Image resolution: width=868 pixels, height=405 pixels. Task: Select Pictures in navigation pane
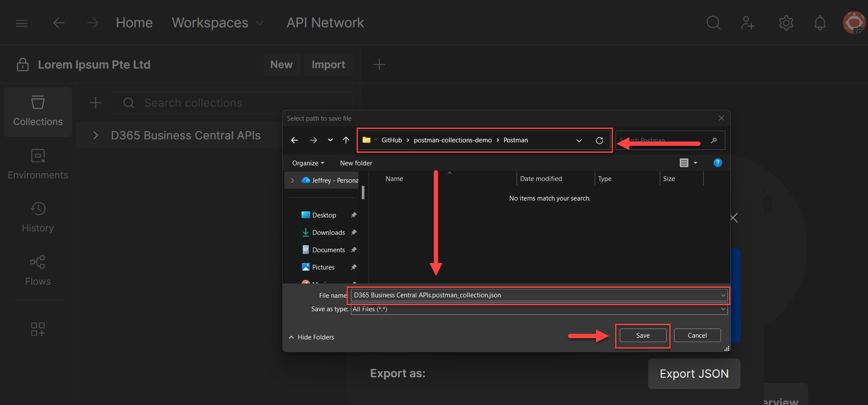pos(323,267)
